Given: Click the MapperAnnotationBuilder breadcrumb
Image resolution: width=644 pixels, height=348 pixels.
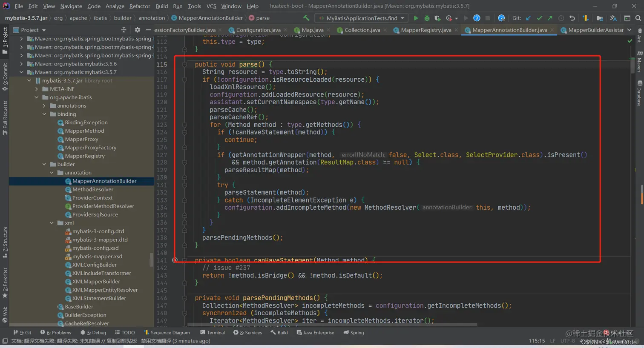Looking at the screenshot, I should pyautogui.click(x=207, y=18).
